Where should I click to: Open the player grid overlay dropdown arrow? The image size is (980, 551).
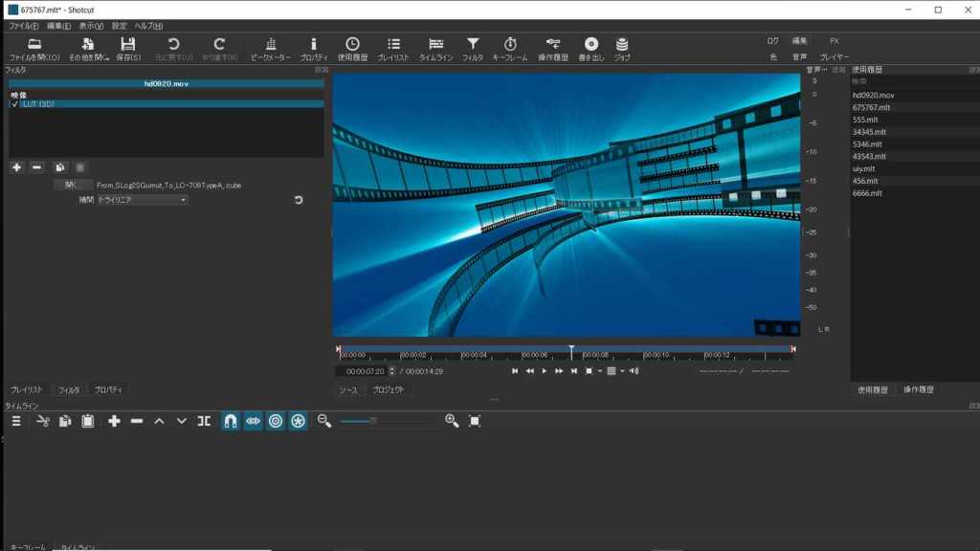(622, 371)
